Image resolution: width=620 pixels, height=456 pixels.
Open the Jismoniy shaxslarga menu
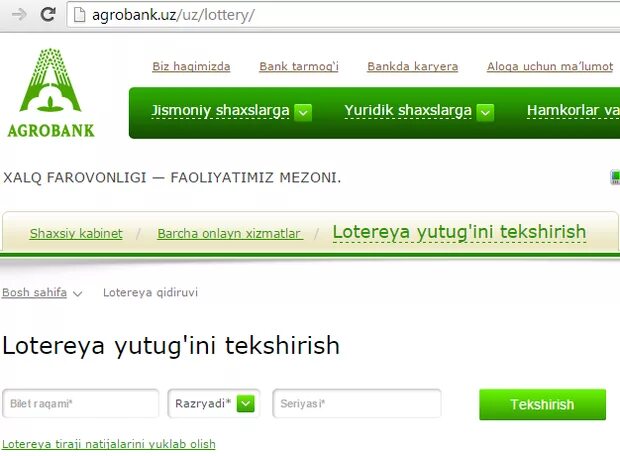point(220,111)
